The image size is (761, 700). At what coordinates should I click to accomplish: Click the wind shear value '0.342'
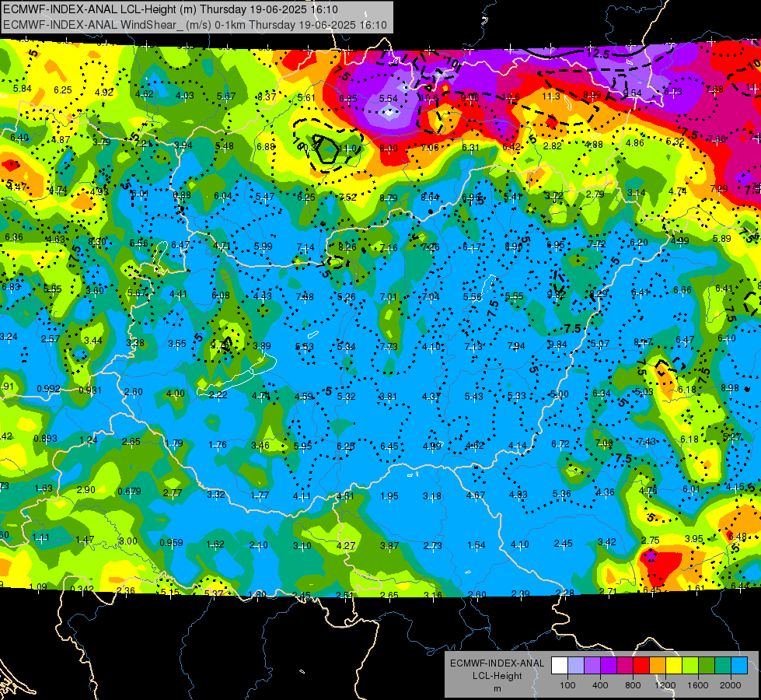[x=82, y=590]
